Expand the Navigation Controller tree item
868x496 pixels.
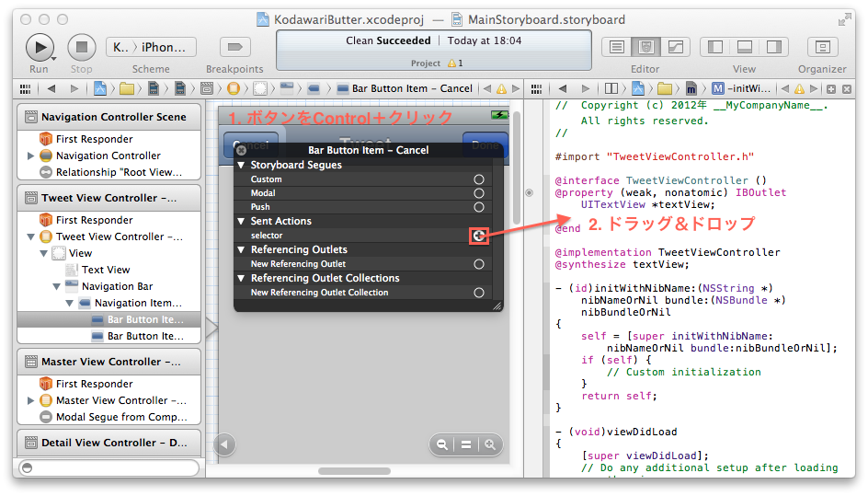tap(31, 156)
